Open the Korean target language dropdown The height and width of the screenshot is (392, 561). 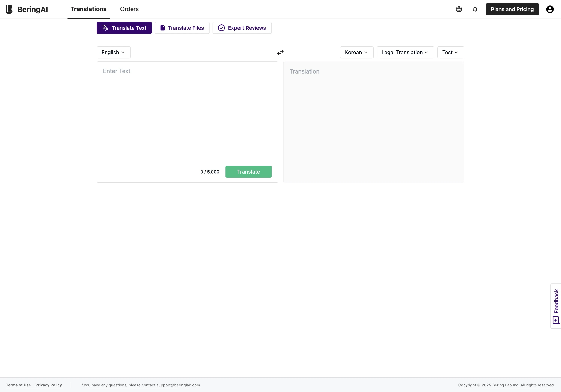pyautogui.click(x=357, y=52)
